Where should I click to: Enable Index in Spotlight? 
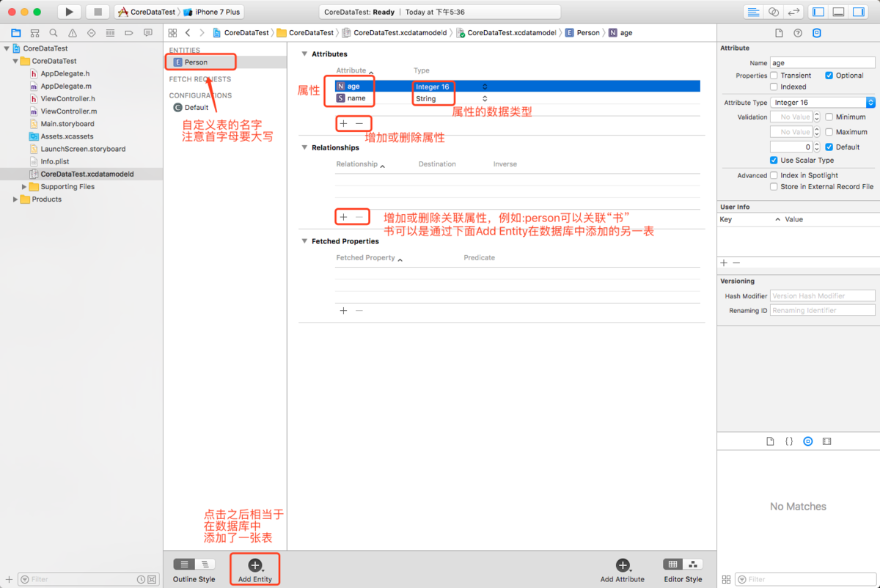click(774, 175)
